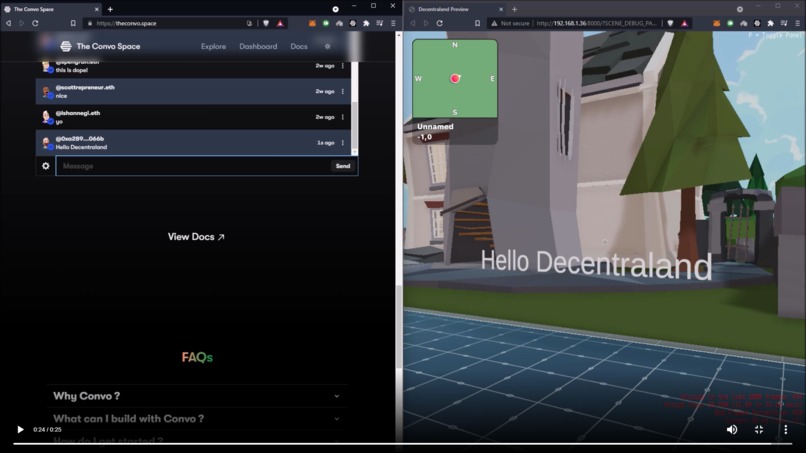Click green extension icon in Convo window

pyautogui.click(x=326, y=23)
